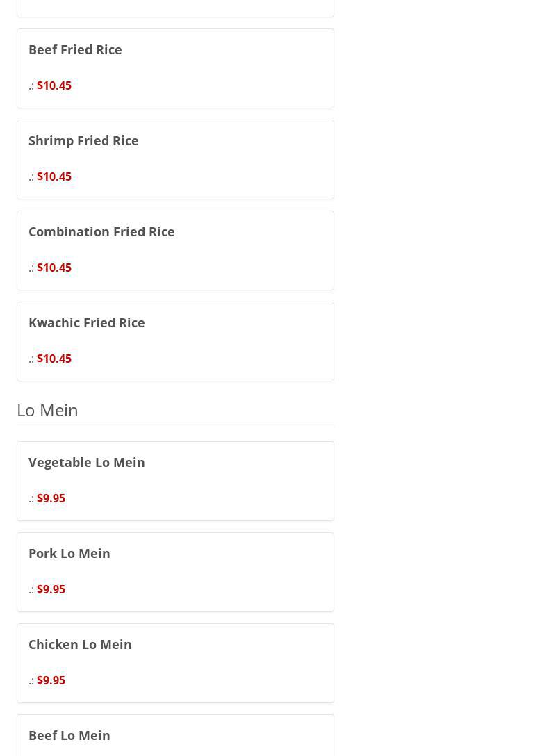Screen dimensions: 535x756
Task: Click the Beef Lo Mein item title
Action: coord(69,735)
